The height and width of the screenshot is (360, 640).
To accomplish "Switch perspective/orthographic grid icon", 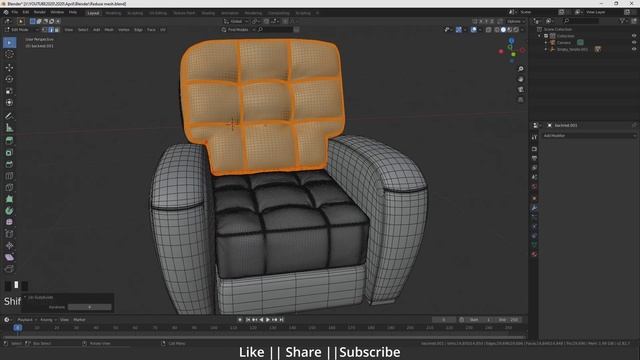I will [520, 100].
